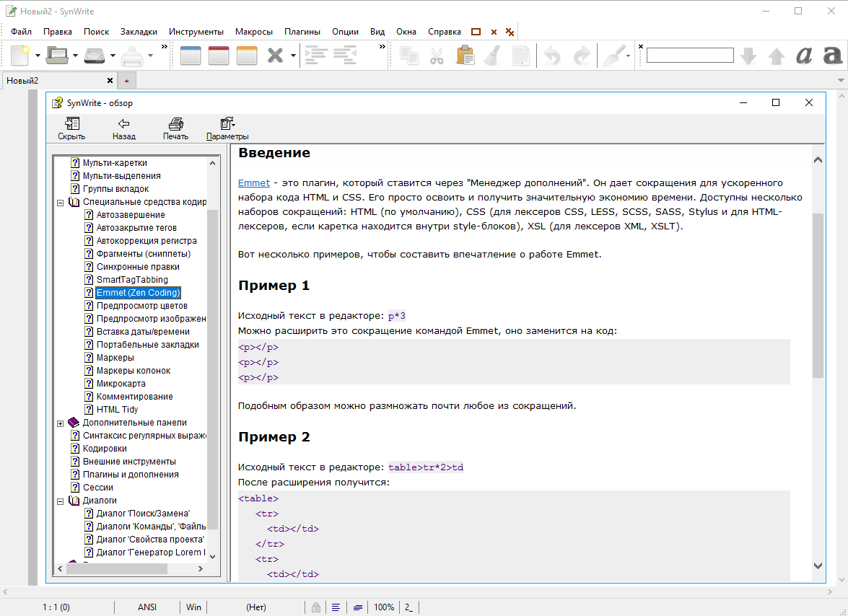Click the Назад back button
This screenshot has width=848, height=616.
click(124, 128)
